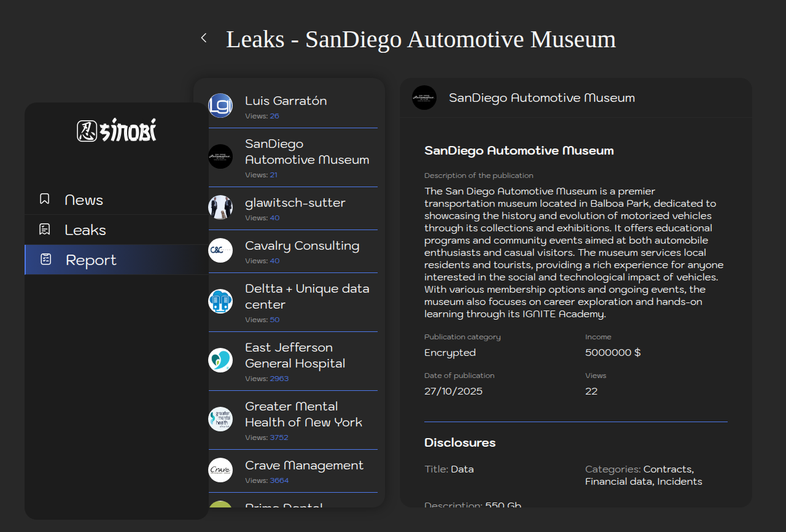Click the Cavalry Consulting logo icon
Viewport: 786px width, 532px height.
point(220,250)
